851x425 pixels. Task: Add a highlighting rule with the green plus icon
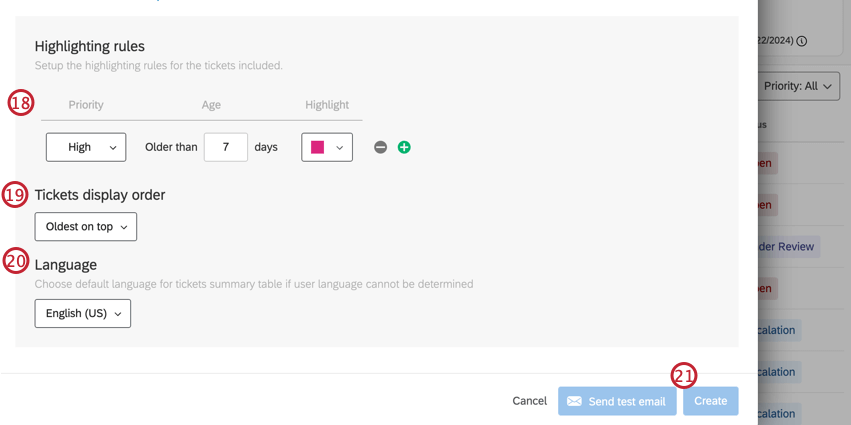404,147
